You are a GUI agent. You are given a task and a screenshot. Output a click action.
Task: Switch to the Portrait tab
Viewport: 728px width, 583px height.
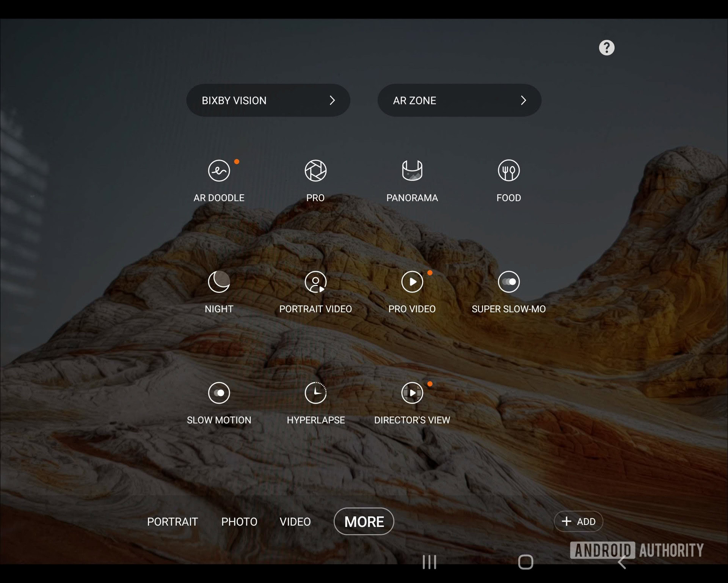[x=173, y=522]
